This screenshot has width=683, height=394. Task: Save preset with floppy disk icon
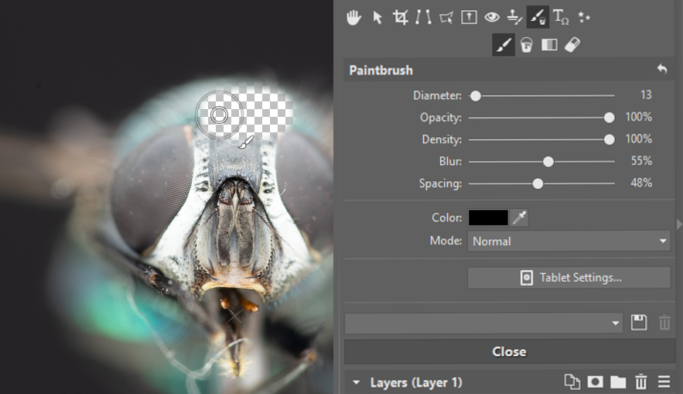[x=639, y=323]
